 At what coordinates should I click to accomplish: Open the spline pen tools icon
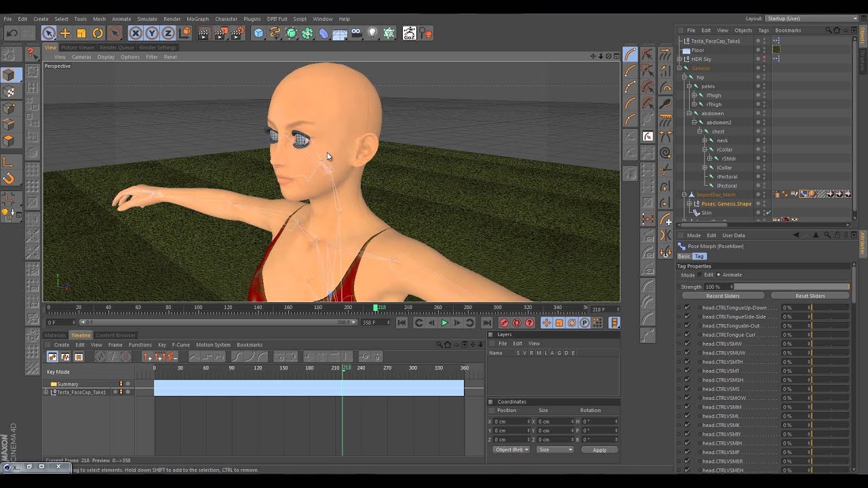(x=275, y=33)
